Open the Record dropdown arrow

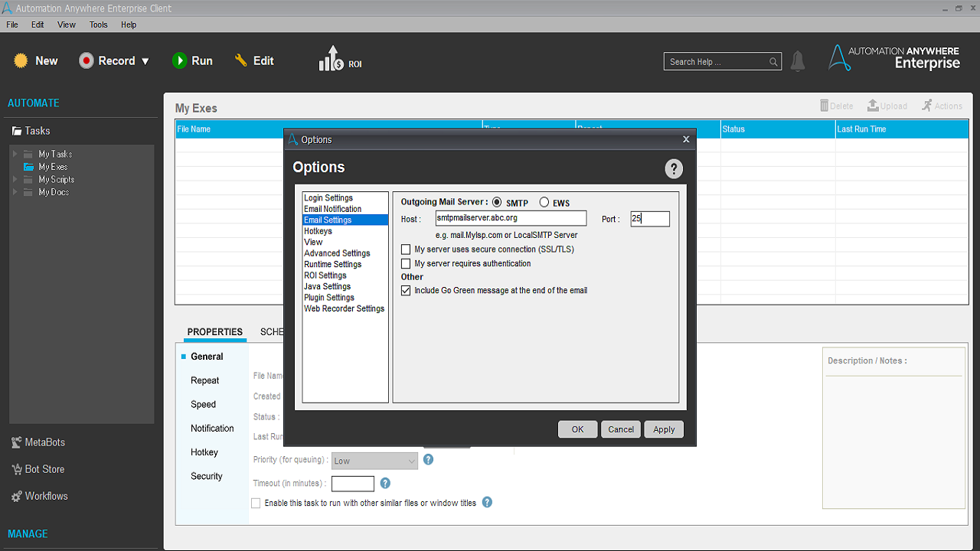point(145,61)
